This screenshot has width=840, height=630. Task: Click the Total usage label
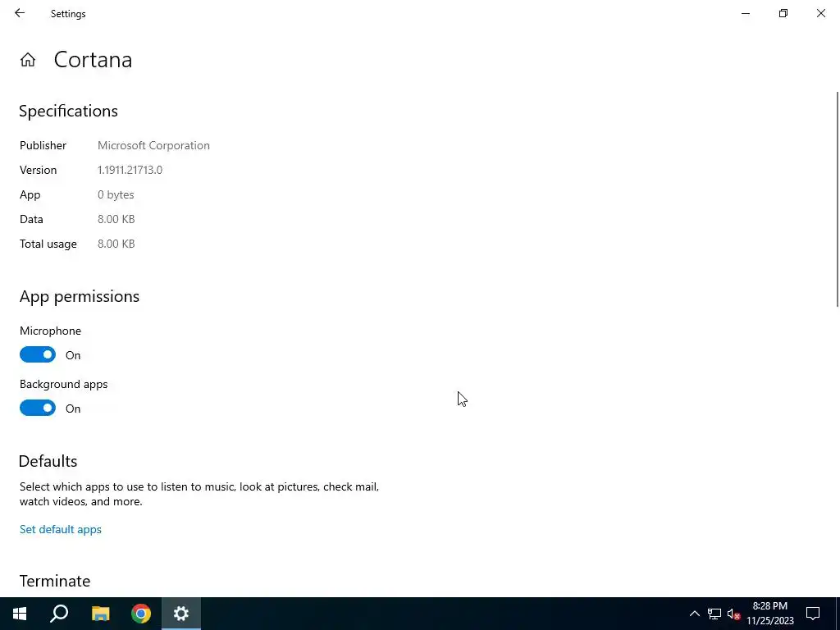click(48, 244)
